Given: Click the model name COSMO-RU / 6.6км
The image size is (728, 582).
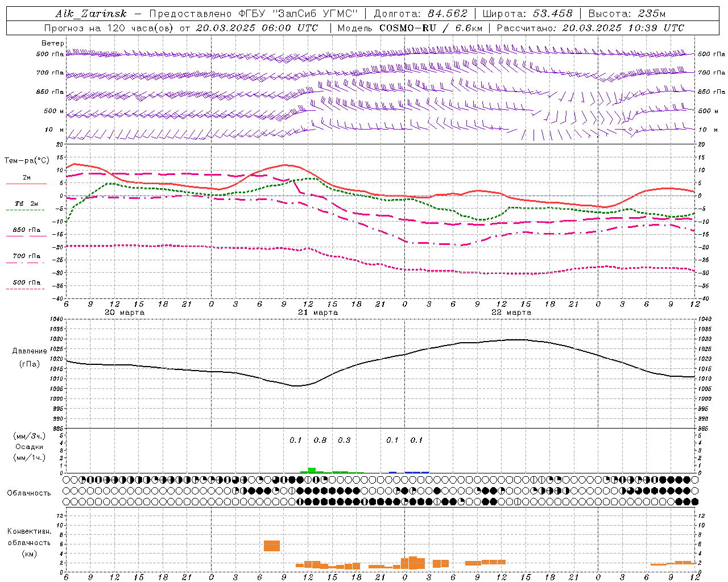Looking at the screenshot, I should 431,28.
